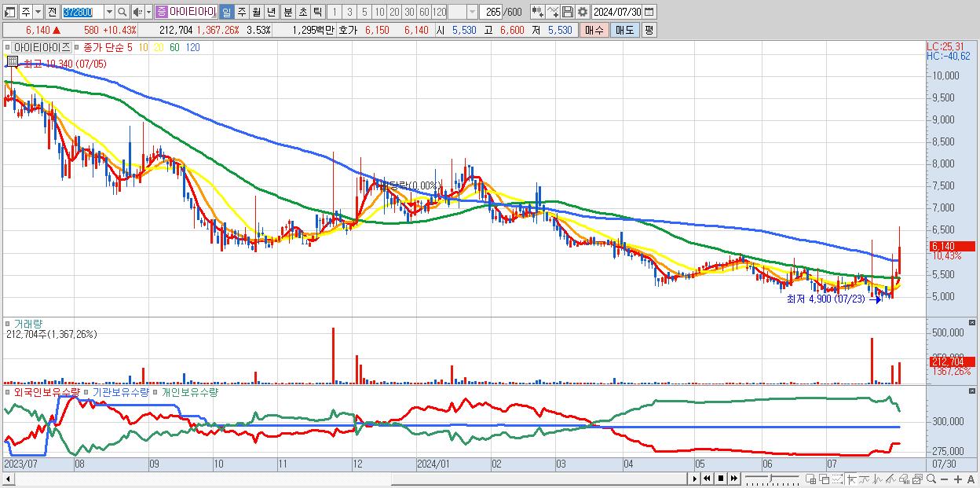
Task: Select the 년 (yearly) period toggle
Action: (x=272, y=12)
